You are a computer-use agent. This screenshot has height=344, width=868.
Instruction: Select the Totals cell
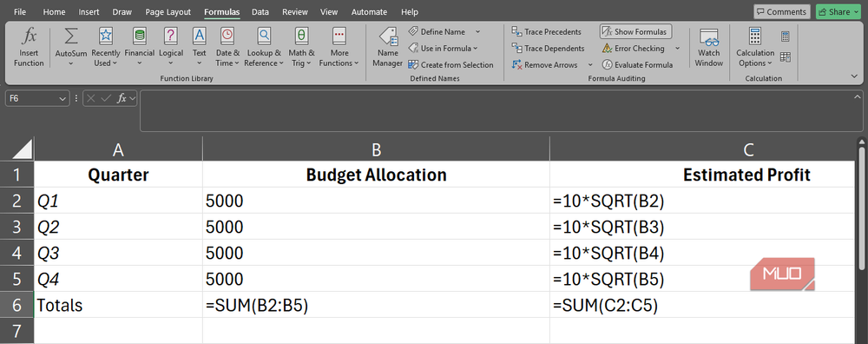click(x=118, y=305)
